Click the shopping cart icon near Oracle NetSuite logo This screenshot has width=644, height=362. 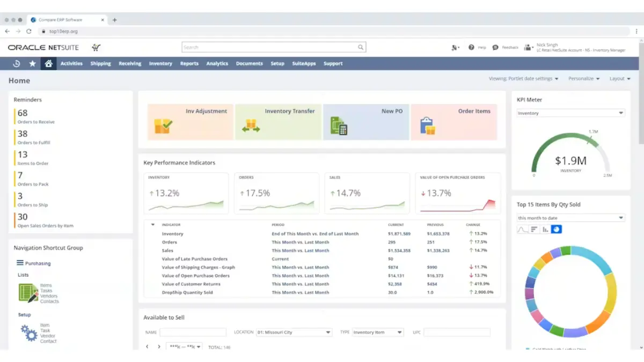(96, 47)
